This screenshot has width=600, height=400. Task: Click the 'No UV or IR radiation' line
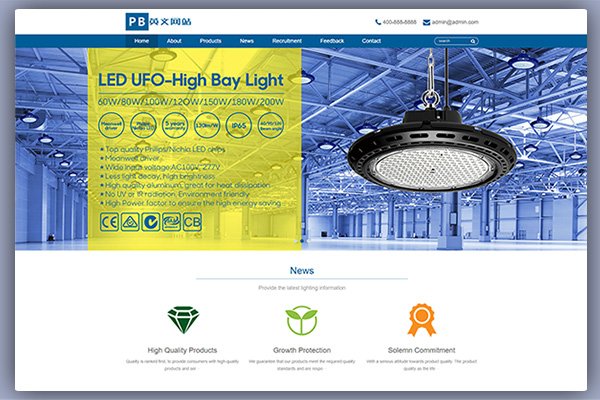[175, 194]
